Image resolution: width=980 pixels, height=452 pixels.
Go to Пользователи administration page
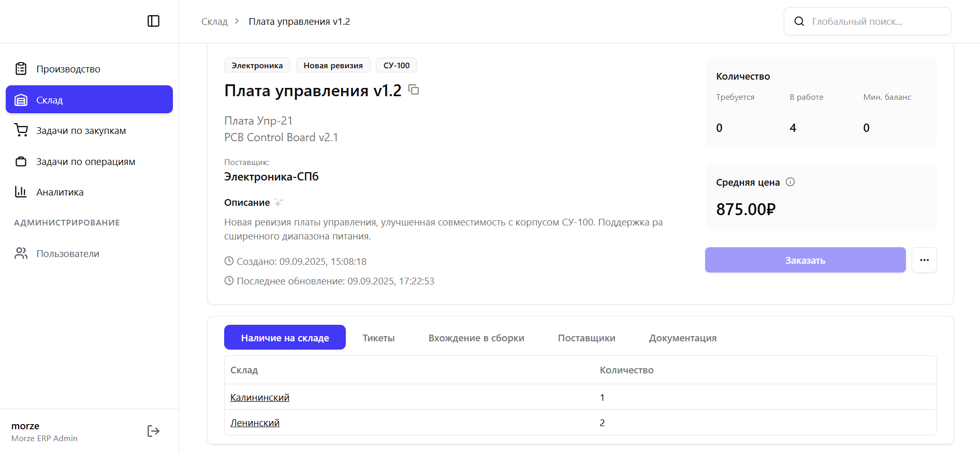click(67, 254)
